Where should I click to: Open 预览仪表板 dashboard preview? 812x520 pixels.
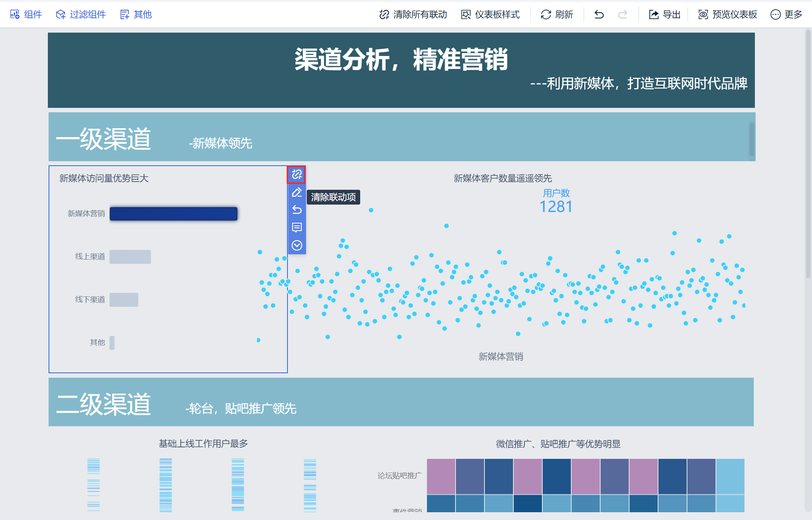pyautogui.click(x=727, y=14)
